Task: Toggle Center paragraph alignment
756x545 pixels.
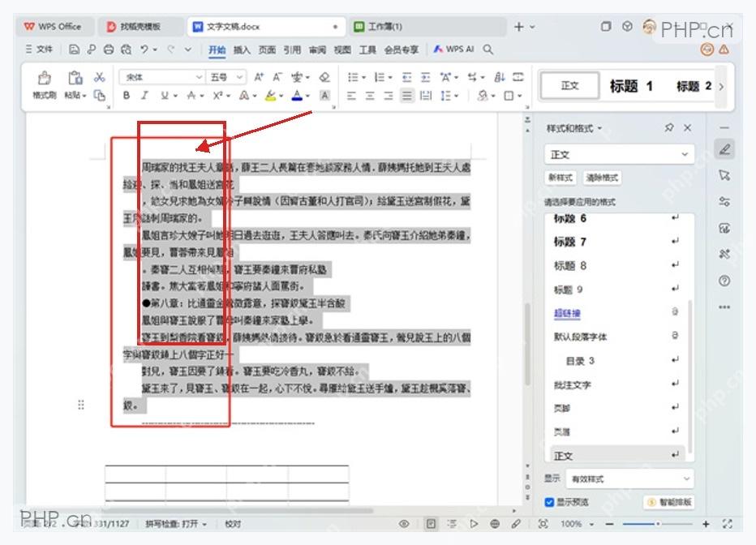Action: click(370, 96)
